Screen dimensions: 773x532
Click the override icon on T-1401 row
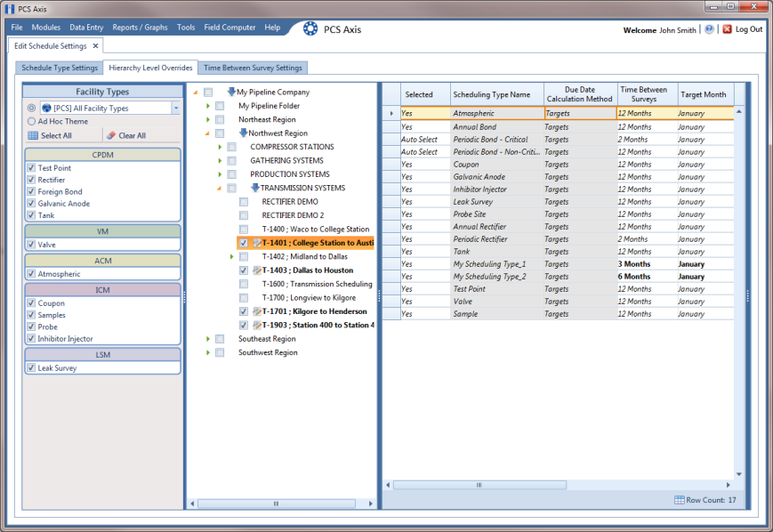(x=257, y=243)
